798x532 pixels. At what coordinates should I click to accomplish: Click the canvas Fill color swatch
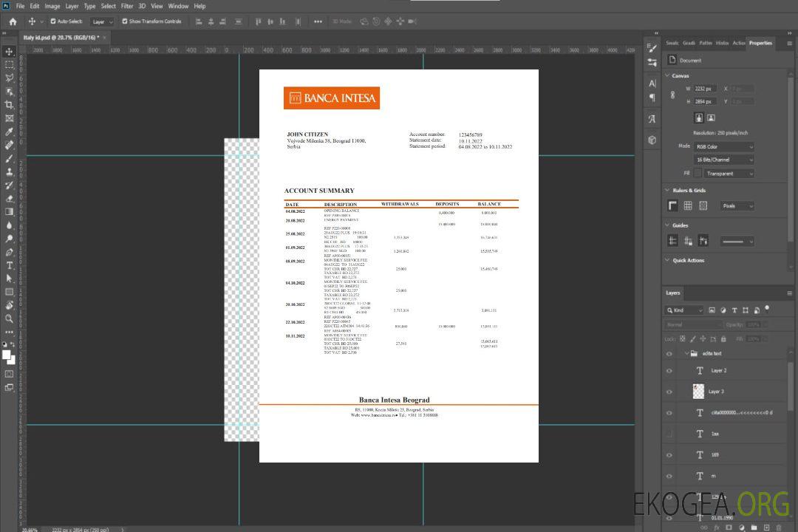pyautogui.click(x=697, y=174)
